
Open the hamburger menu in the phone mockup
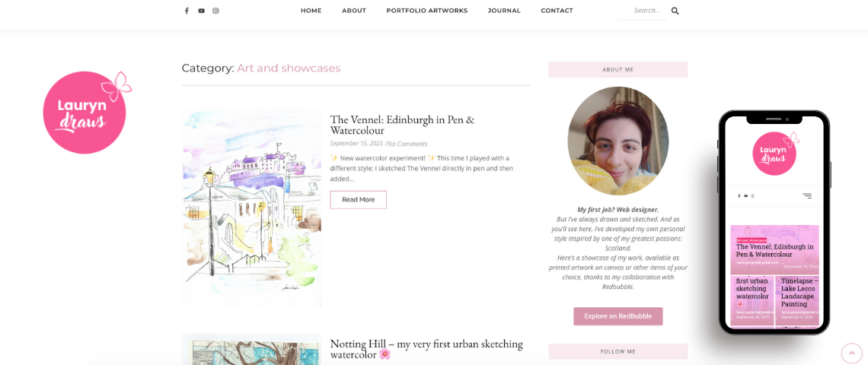click(x=807, y=195)
